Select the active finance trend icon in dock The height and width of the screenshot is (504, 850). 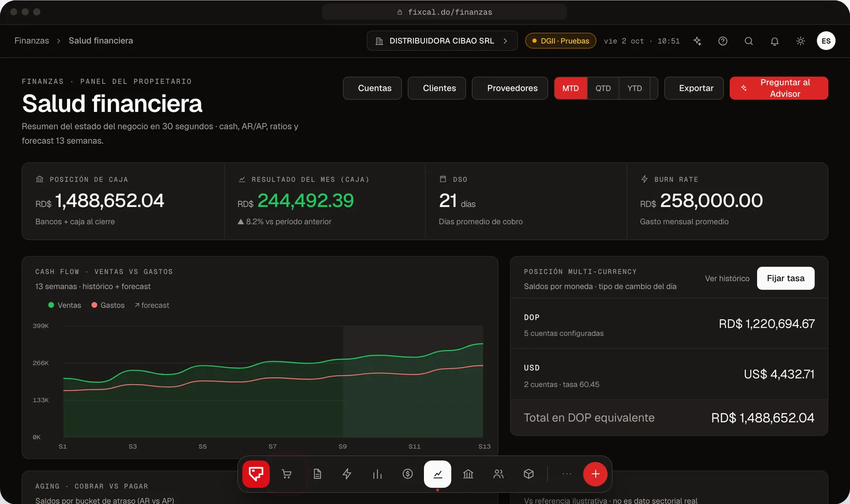(x=438, y=474)
